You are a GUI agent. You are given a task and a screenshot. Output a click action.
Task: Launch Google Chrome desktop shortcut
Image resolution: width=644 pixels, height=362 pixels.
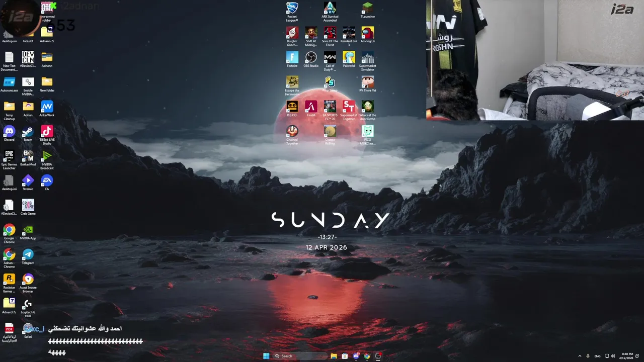(x=9, y=233)
